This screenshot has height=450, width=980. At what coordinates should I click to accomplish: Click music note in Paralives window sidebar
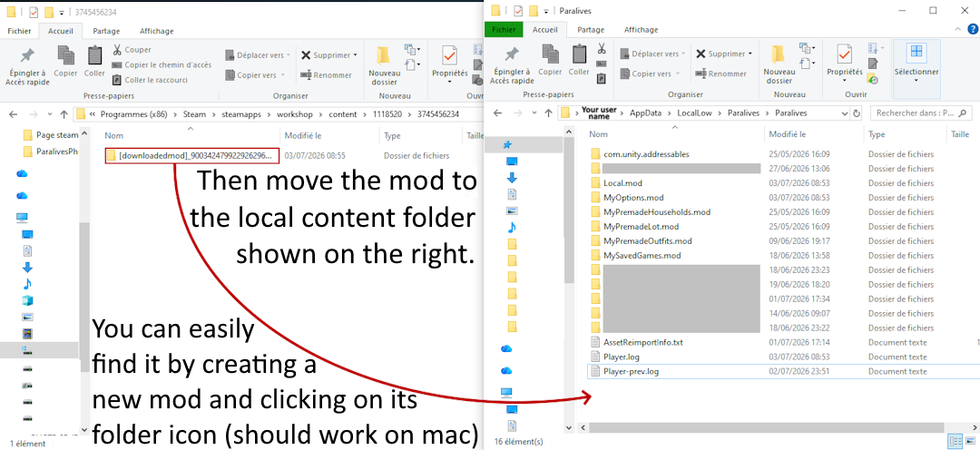coord(513,227)
